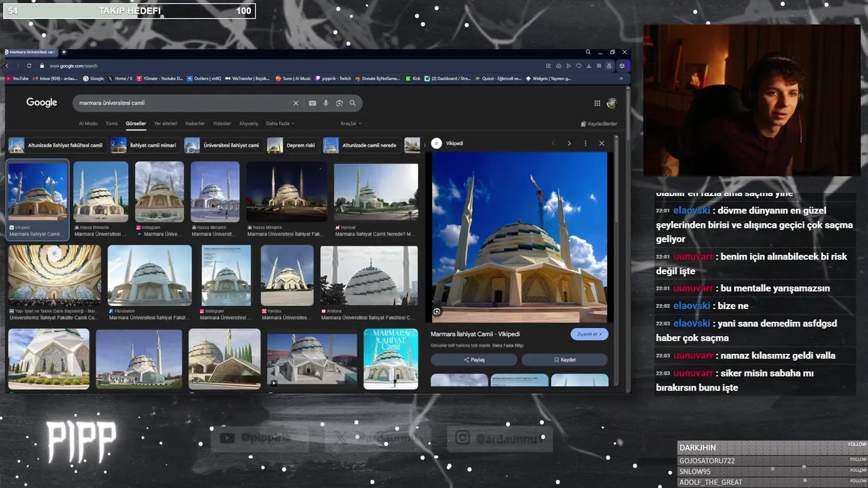Viewport: 868px width, 488px height.
Task: Open the WeTransfer bookmark
Action: click(248, 79)
